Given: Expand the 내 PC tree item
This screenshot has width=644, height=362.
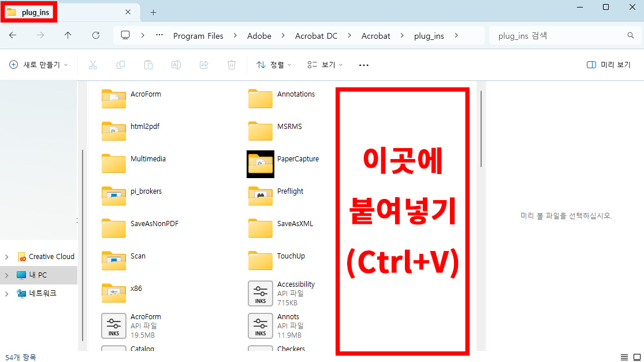Looking at the screenshot, I should (x=6, y=275).
